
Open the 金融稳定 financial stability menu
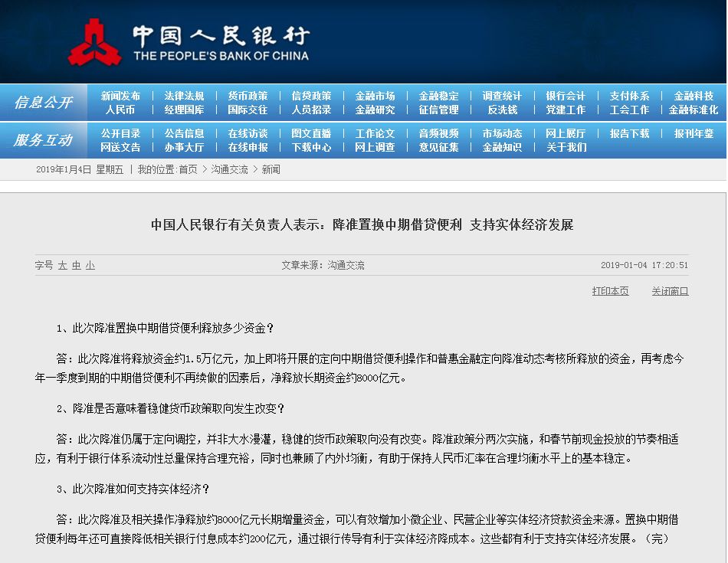[x=438, y=96]
